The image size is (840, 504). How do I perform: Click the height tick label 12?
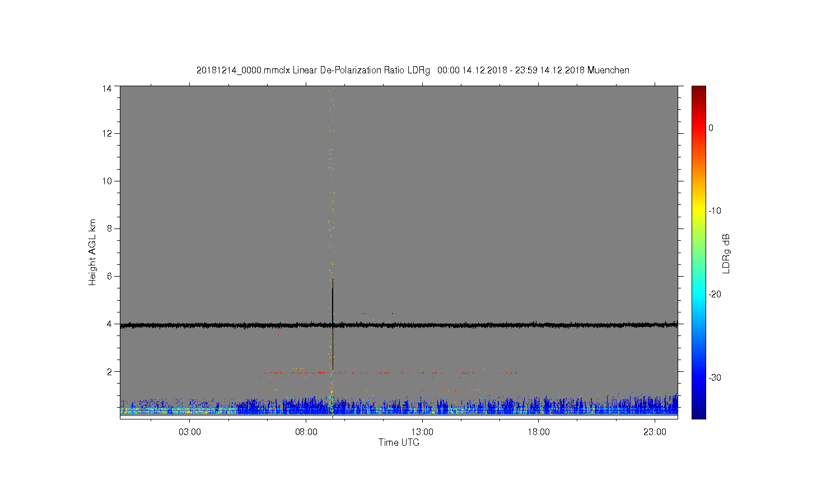click(106, 133)
